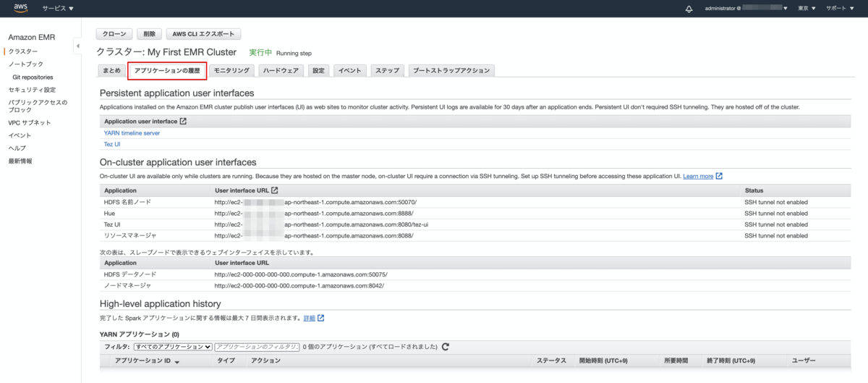This screenshot has width=868, height=383.
Task: Select the ノードマネージャ URL ending 8042
Action: 299,286
